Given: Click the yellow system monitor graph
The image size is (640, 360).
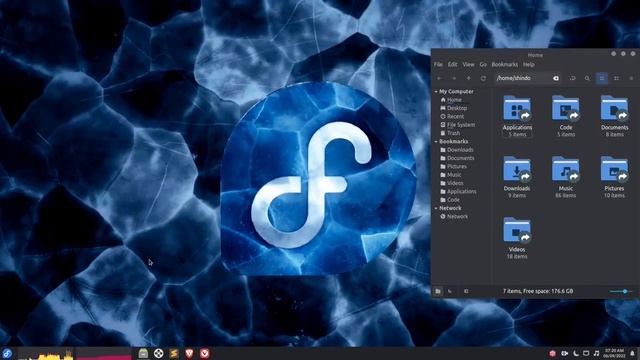Looking at the screenshot, I should pos(45,353).
